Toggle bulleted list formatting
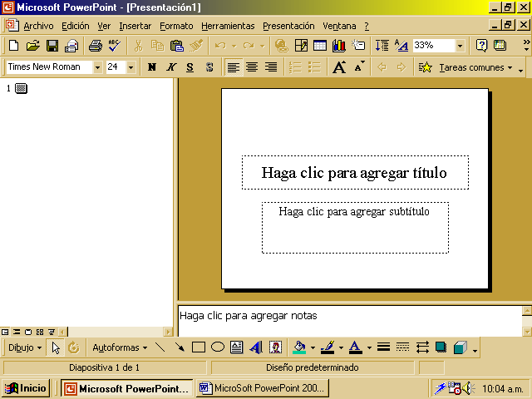 (314, 67)
